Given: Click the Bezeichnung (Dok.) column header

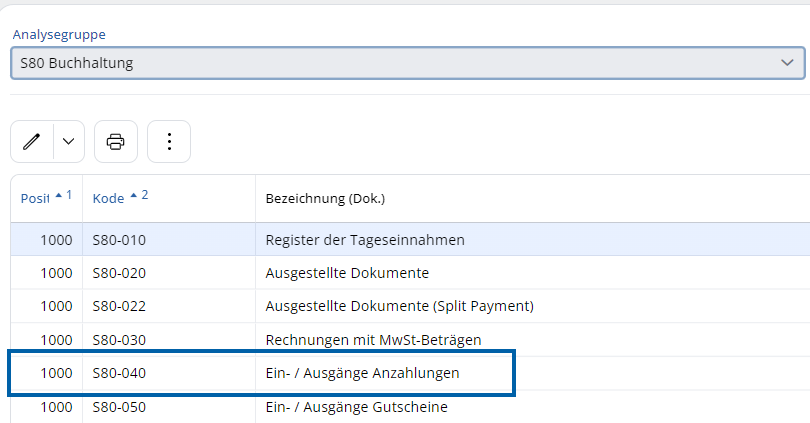Looking at the screenshot, I should 325,199.
